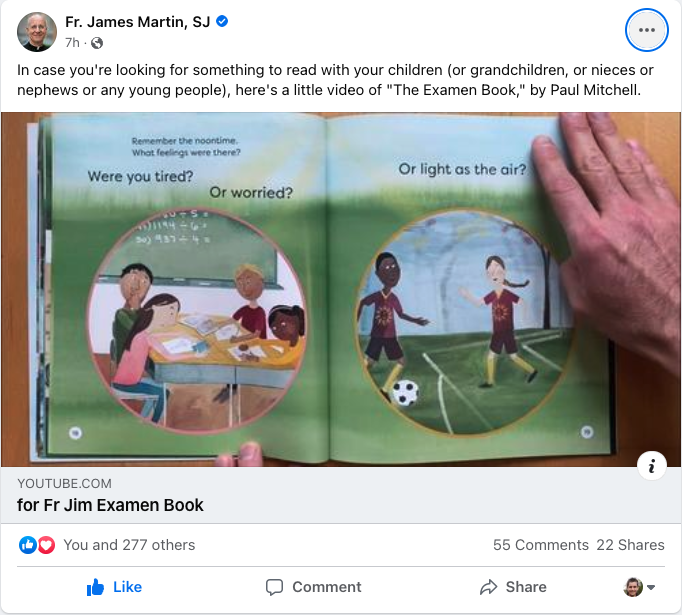View the 55 Comments list
The width and height of the screenshot is (682, 615).
coord(540,545)
